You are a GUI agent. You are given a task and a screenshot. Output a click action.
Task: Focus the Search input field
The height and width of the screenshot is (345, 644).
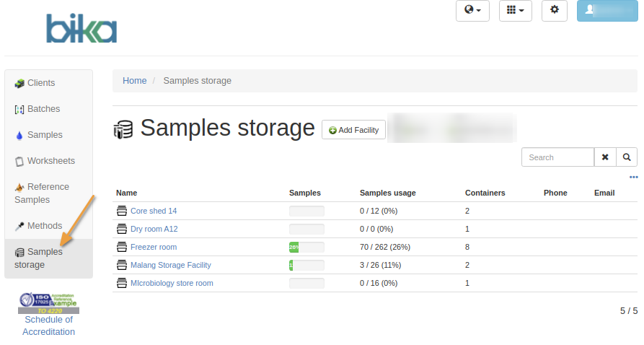(557, 157)
